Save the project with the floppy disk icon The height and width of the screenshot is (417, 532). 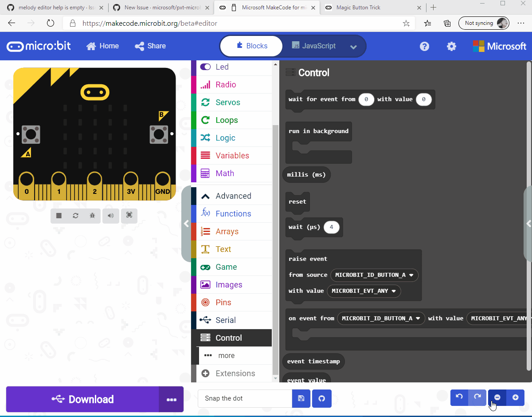(301, 398)
